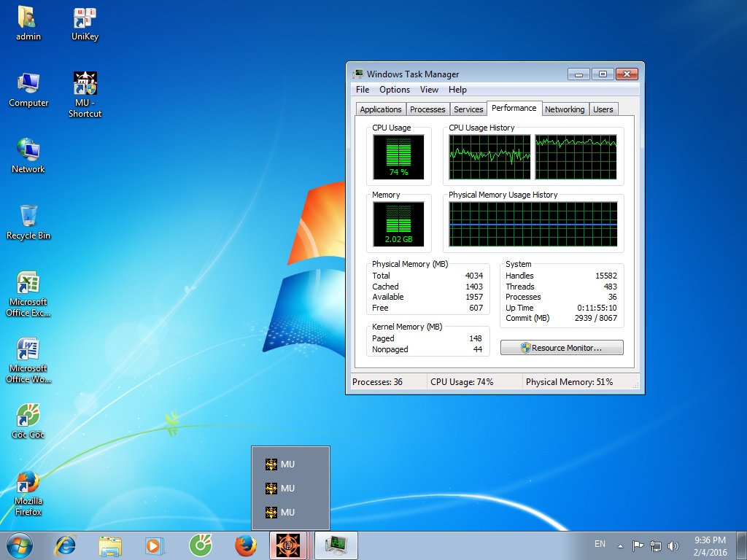Click the Commit value "2939 / 8067"
The width and height of the screenshot is (747, 560).
point(595,318)
